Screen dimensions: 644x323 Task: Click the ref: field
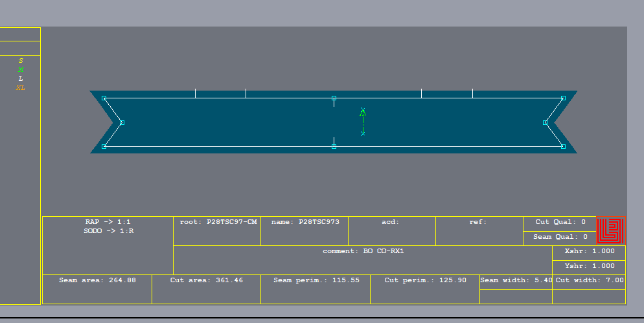coord(479,231)
